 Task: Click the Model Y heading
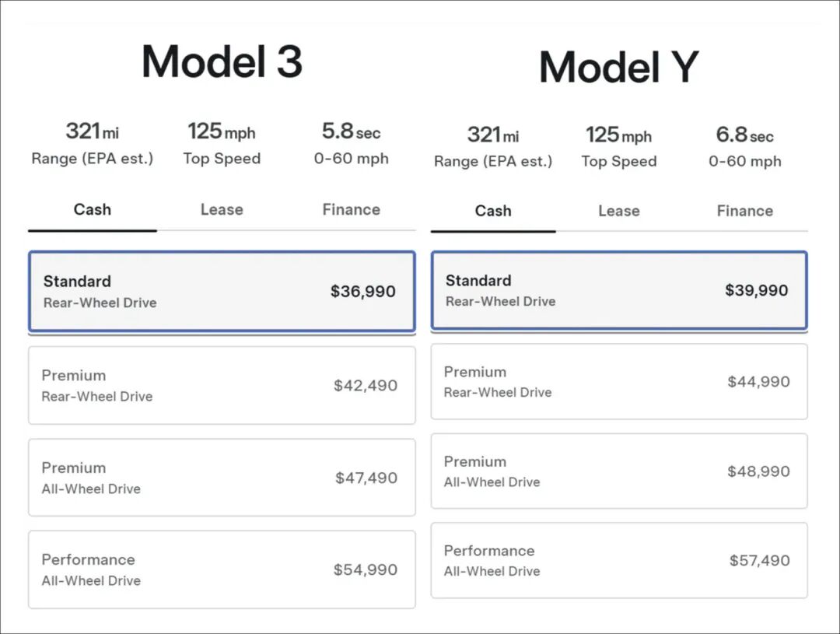(618, 67)
